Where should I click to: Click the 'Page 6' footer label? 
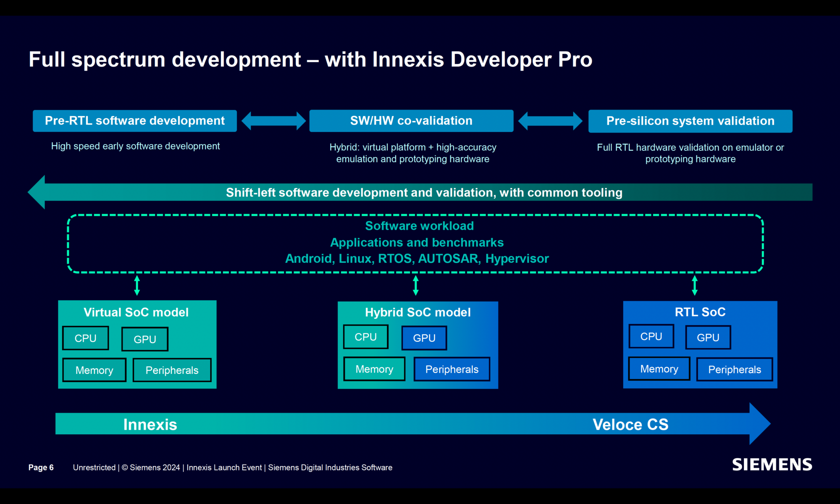point(41,467)
